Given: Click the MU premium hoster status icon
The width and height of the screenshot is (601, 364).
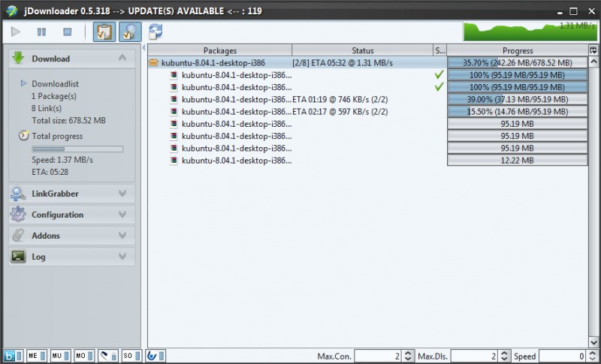Looking at the screenshot, I should [x=58, y=356].
